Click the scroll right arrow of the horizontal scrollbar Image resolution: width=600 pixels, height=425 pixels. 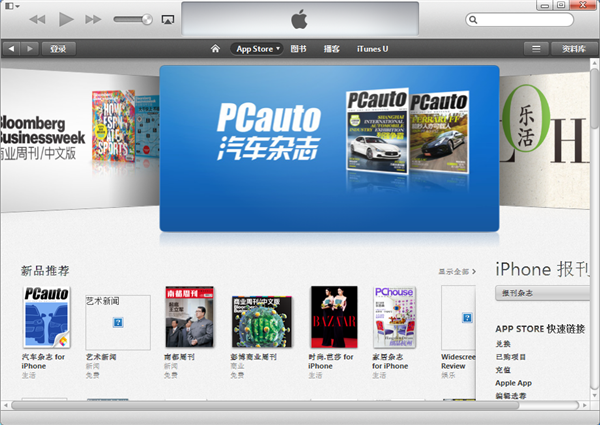point(585,405)
